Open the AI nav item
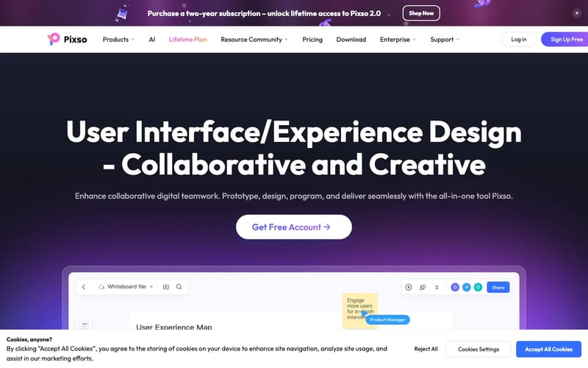This screenshot has height=368, width=588. point(152,40)
